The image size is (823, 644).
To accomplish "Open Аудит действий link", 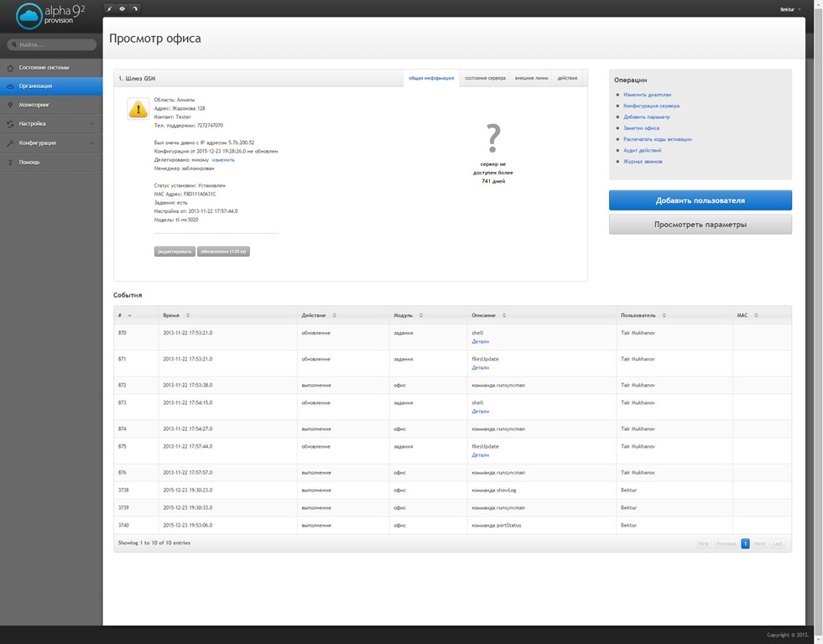I will pos(642,150).
